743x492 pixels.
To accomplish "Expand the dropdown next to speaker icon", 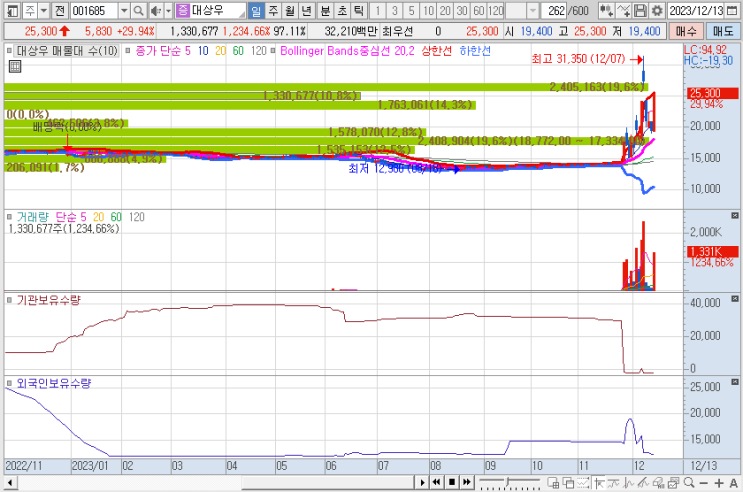I will click(x=168, y=10).
